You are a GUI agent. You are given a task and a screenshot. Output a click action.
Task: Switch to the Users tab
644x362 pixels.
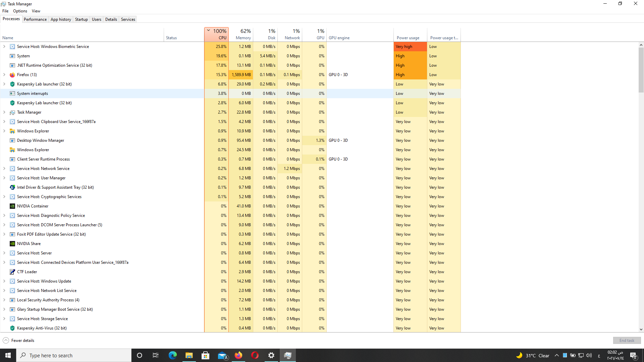(x=97, y=19)
